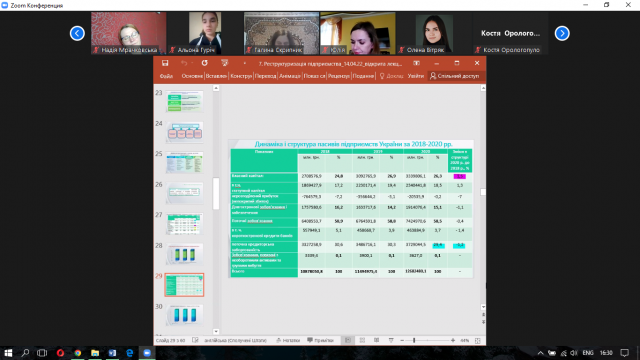Select slide 26 thumbnail

tap(184, 193)
